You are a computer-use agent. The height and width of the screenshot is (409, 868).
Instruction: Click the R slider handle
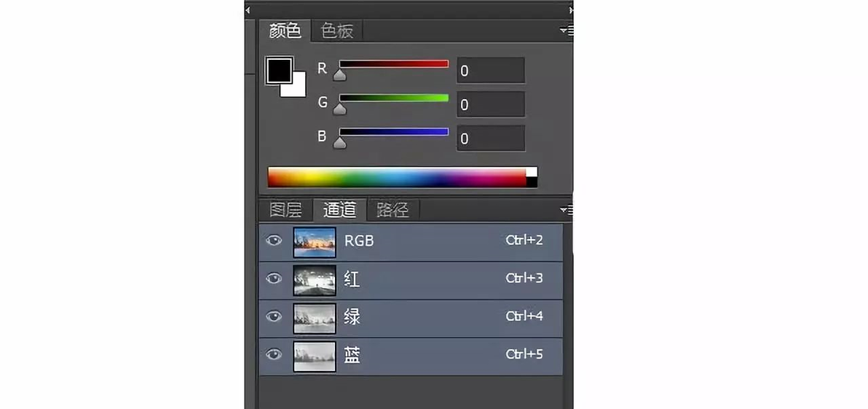click(340, 74)
